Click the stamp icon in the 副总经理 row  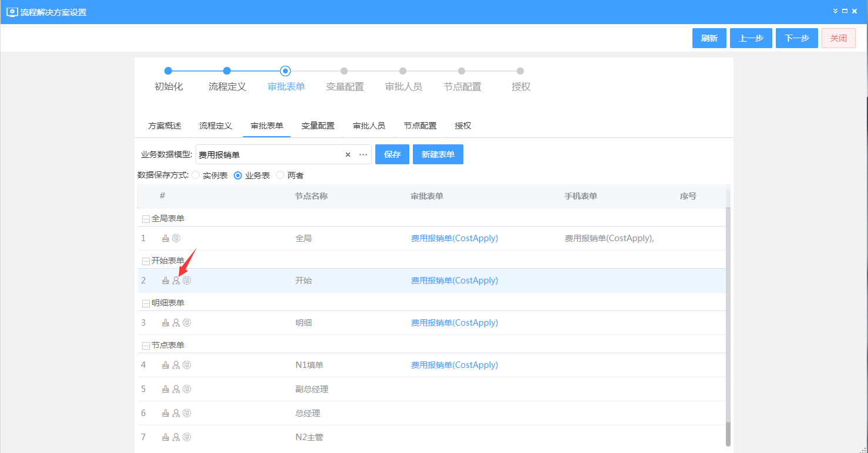pyautogui.click(x=166, y=389)
